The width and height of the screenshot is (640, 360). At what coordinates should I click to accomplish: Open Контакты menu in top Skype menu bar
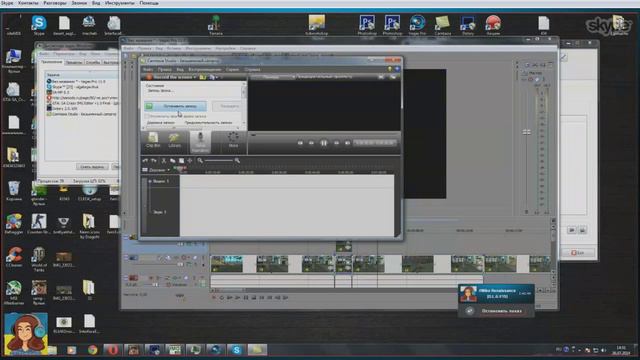[x=28, y=3]
